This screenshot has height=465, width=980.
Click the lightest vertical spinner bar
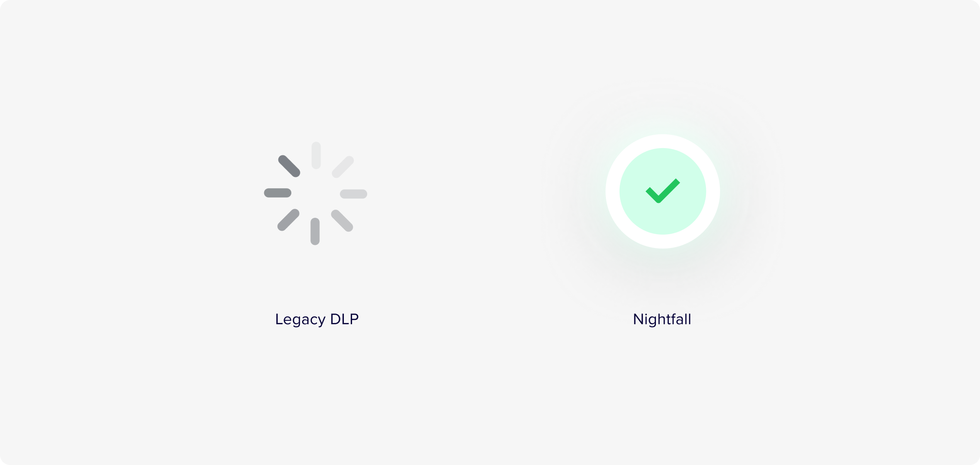point(316,155)
